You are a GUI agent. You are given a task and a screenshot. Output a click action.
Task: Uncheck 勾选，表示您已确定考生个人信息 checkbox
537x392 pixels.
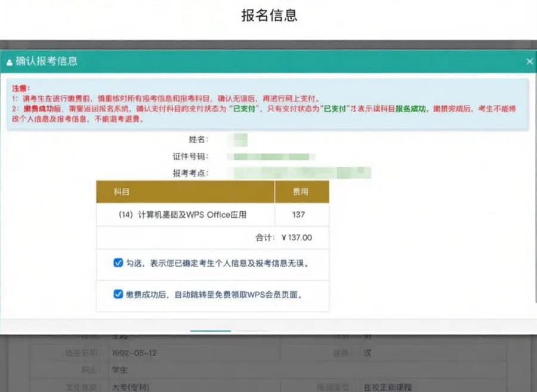[x=118, y=263]
